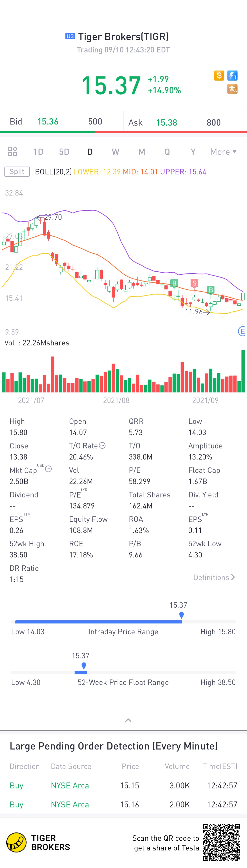247x868 pixels.
Task: Tap the 29.70 high price annotation
Action: point(50,217)
